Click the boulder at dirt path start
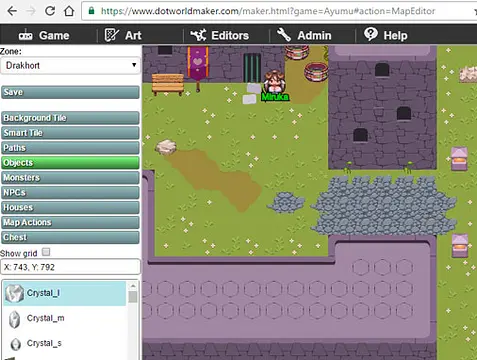This screenshot has height=360, width=477. (166, 147)
